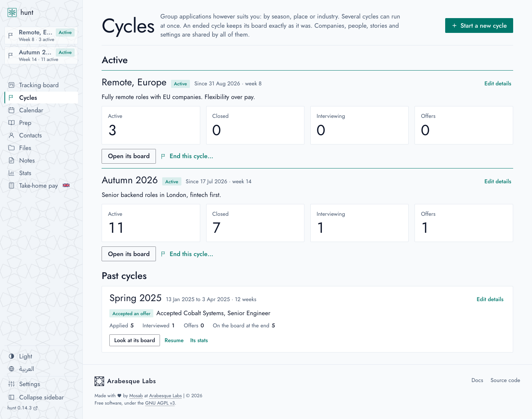View Spring 2025 stats
532x419 pixels.
point(199,340)
